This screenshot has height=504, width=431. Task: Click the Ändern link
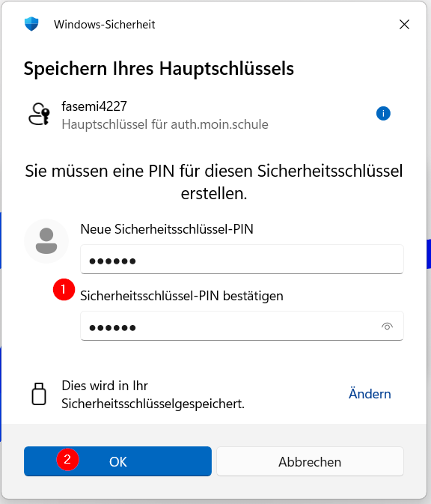point(370,393)
